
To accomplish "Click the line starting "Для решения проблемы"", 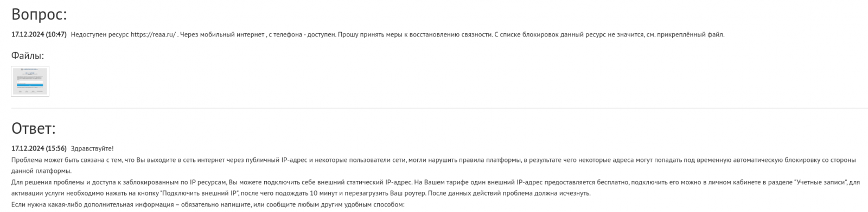I will [x=435, y=182].
